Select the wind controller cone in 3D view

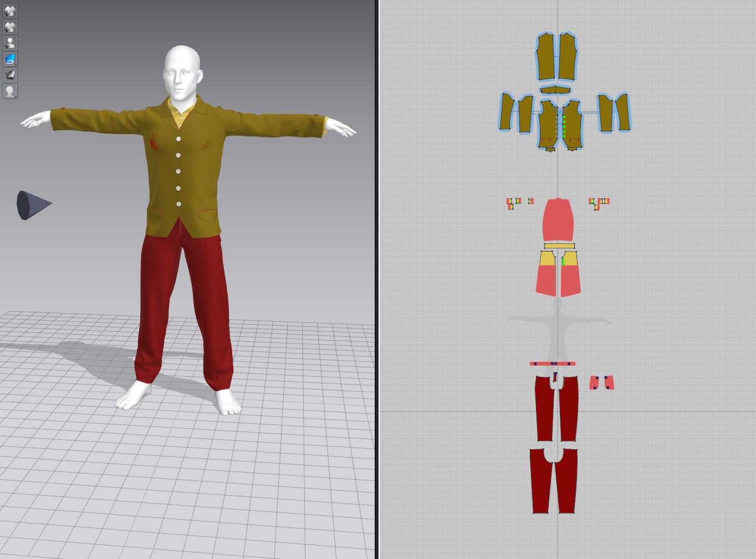point(33,205)
